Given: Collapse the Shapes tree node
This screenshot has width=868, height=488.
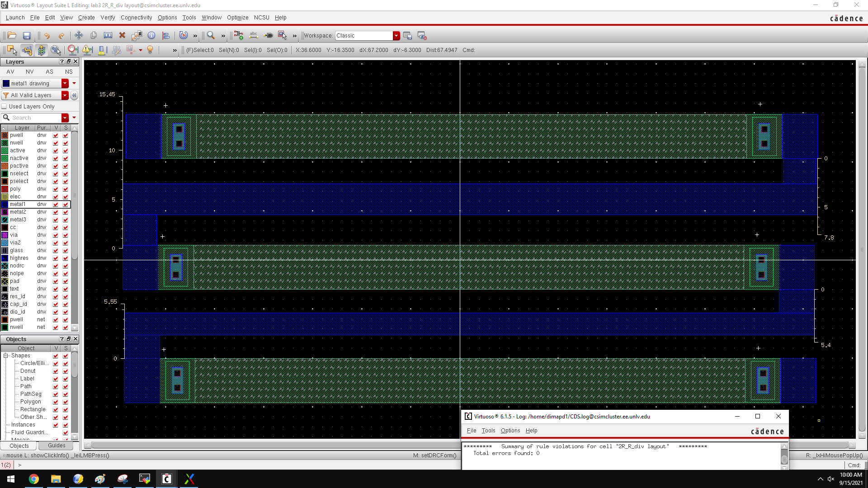Looking at the screenshot, I should pos(6,356).
